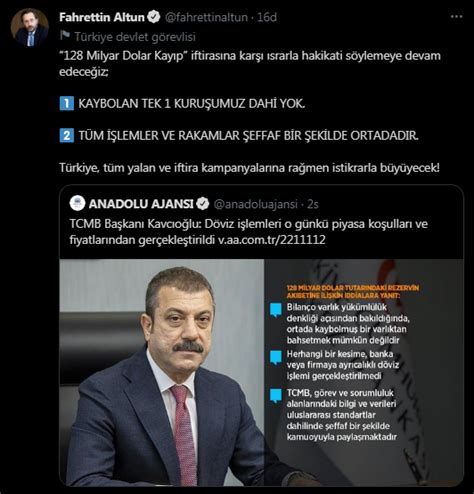474x494 pixels.
Task: Click the blue number 2 emoji
Action: click(x=67, y=136)
